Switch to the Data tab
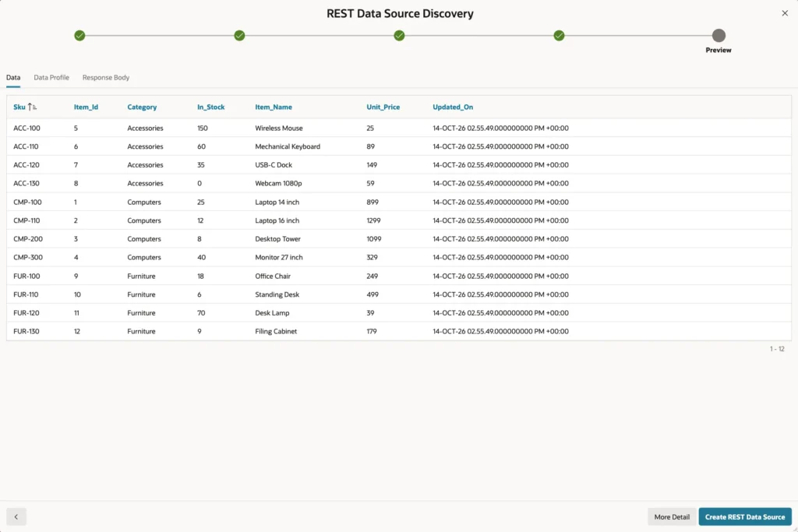The width and height of the screenshot is (798, 532). 13,77
